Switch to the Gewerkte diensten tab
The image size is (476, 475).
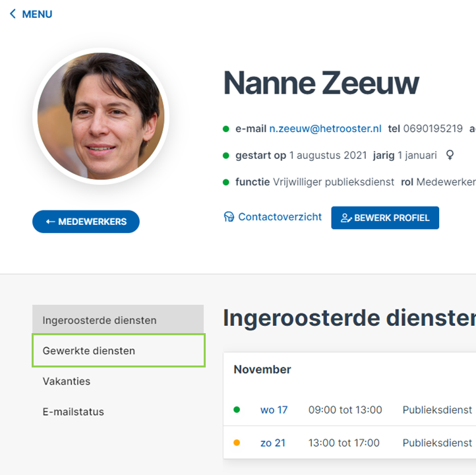(119, 350)
